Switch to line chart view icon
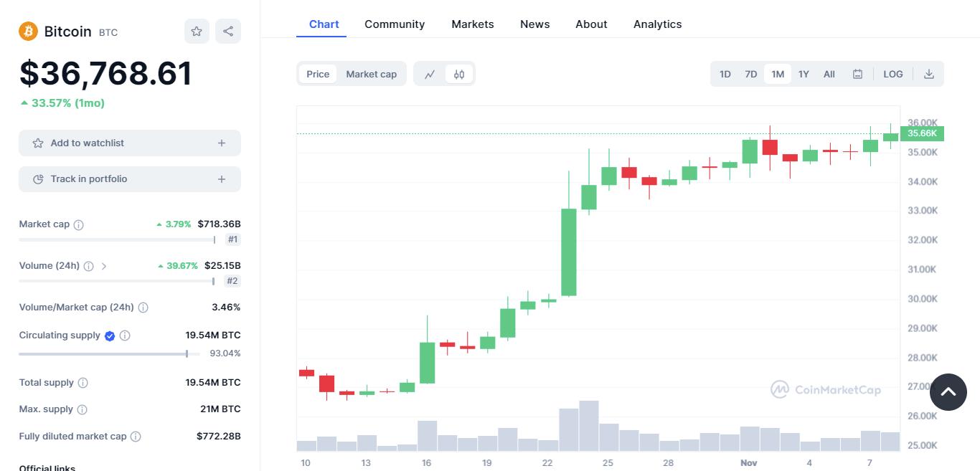Viewport: 980px width, 471px height. pyautogui.click(x=430, y=74)
